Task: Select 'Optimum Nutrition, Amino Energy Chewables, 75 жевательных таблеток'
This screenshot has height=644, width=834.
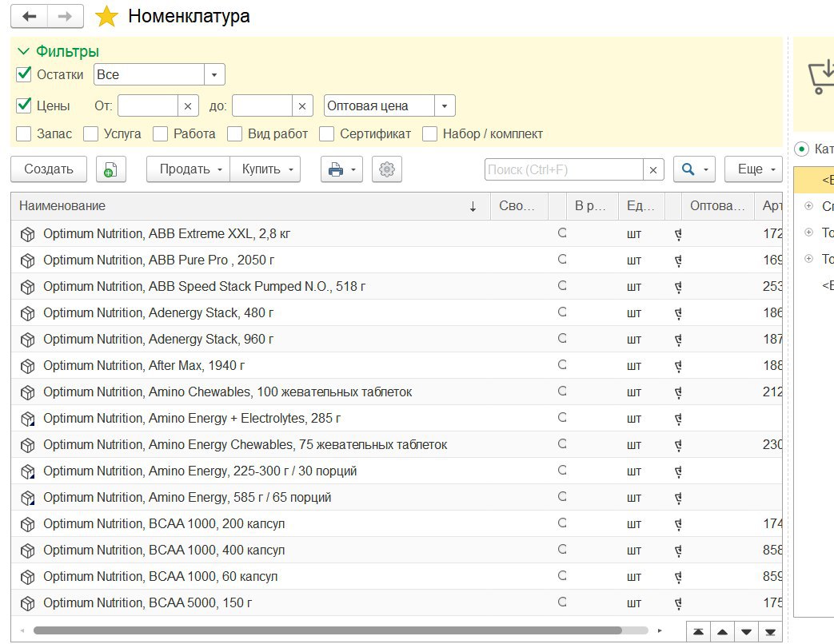Action: pyautogui.click(x=245, y=445)
